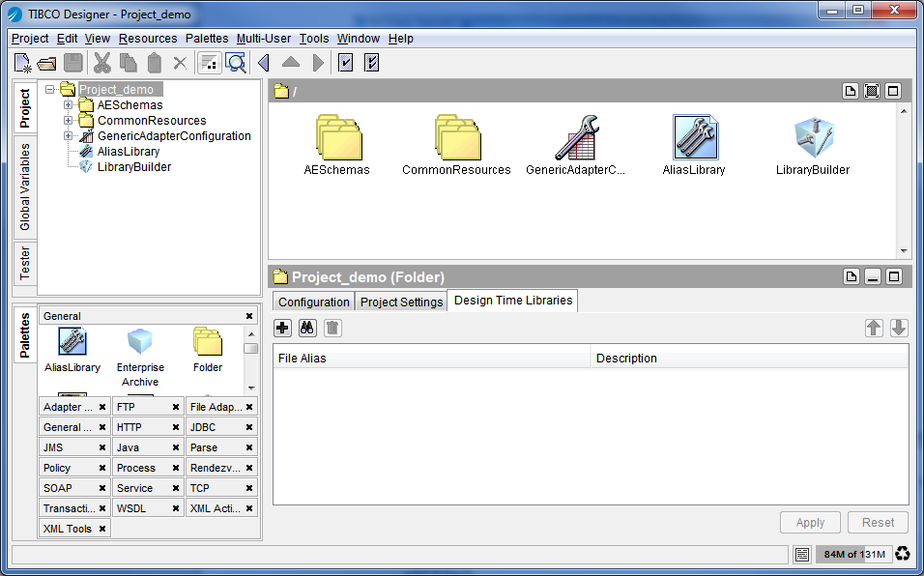Click the garbage collection recycle icon
924x576 pixels.
tap(903, 554)
